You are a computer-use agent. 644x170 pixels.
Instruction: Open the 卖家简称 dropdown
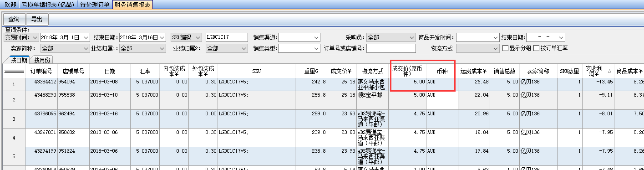click(86, 48)
